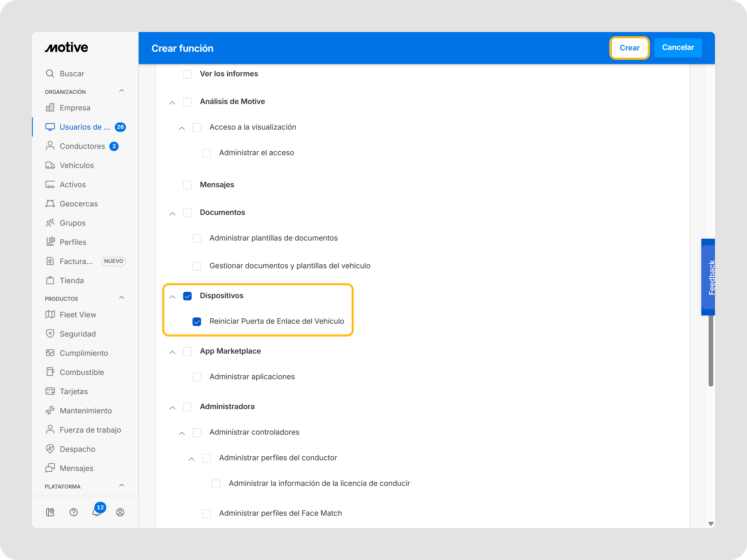Collapse the ORGANIZACIÓN sidebar section
The image size is (747, 560).
pyautogui.click(x=122, y=91)
